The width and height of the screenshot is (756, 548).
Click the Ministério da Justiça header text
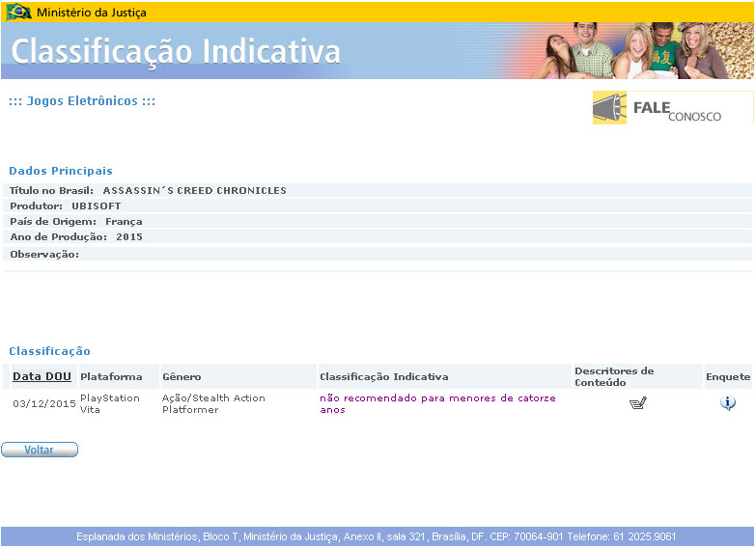(x=93, y=13)
